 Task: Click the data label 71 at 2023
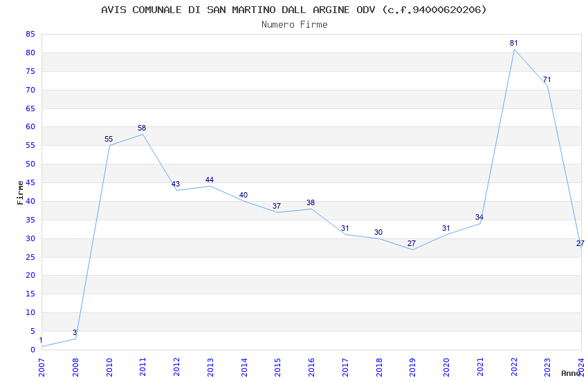click(547, 79)
